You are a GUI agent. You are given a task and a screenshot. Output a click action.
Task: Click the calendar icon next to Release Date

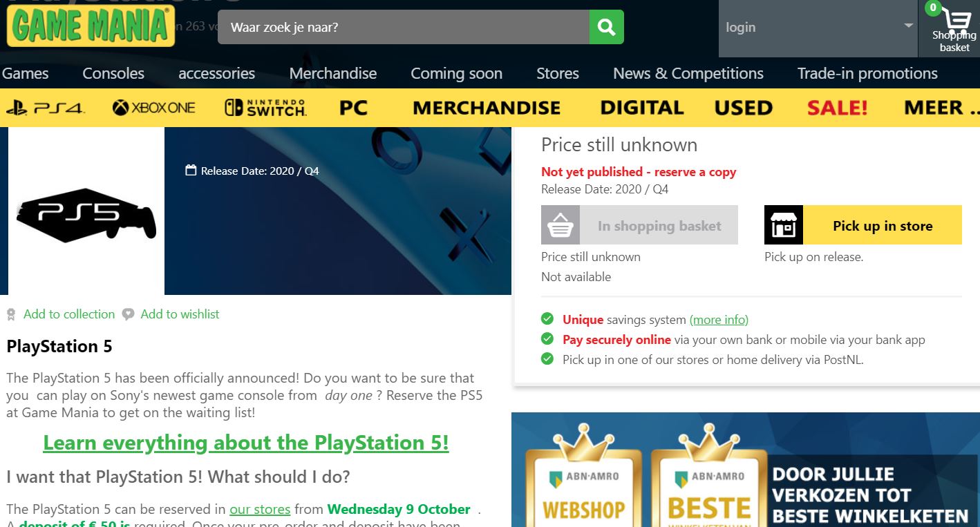pos(191,171)
